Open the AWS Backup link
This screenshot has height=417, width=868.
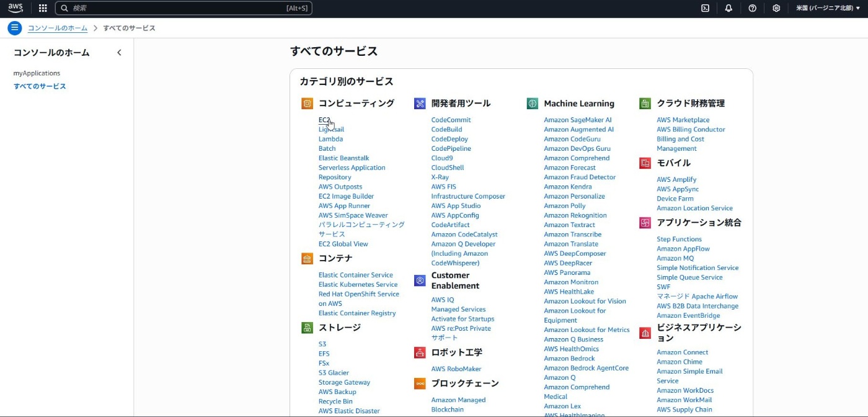[337, 392]
